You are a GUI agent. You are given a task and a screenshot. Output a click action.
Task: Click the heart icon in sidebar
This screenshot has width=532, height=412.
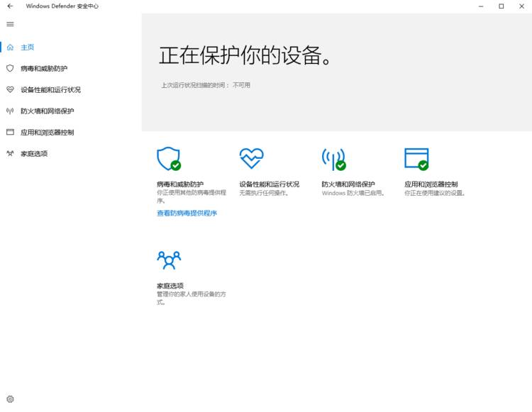click(x=10, y=89)
